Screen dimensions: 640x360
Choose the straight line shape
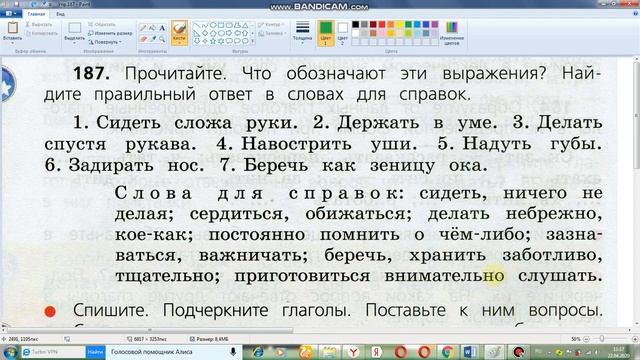197,25
